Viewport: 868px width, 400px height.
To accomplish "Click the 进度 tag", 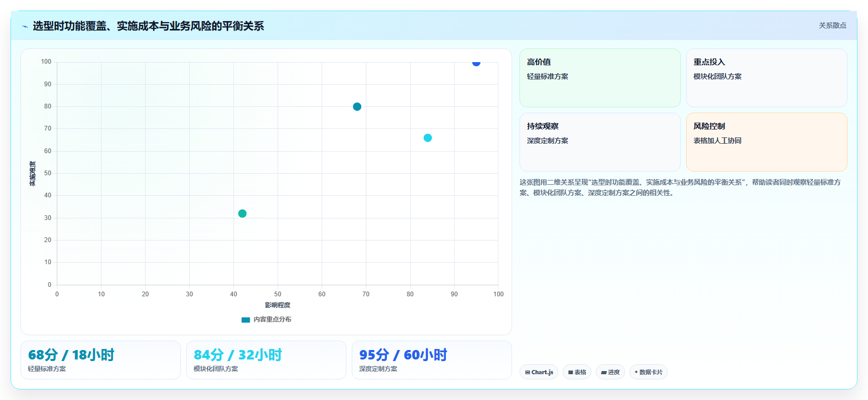I will (x=610, y=372).
